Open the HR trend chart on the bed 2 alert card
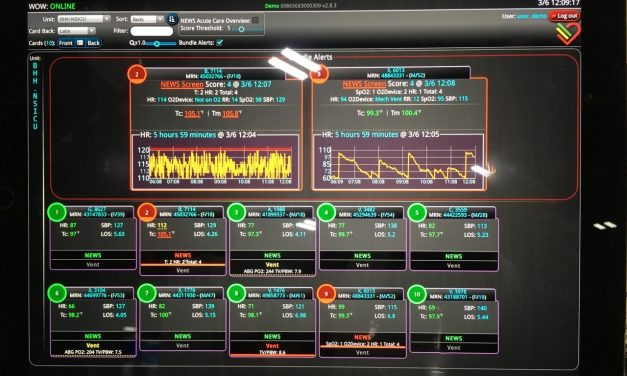The width and height of the screenshot is (627, 376). [216, 162]
